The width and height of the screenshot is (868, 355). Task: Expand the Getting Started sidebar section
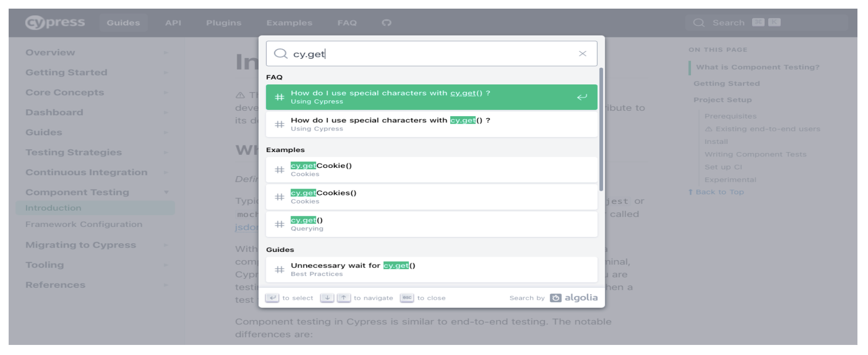166,72
